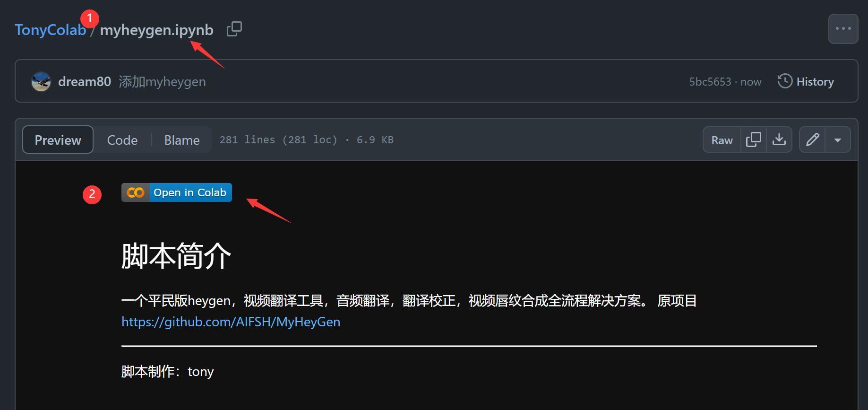Open the three-dot more options menu
Screen dimensions: 868x410
pos(843,29)
